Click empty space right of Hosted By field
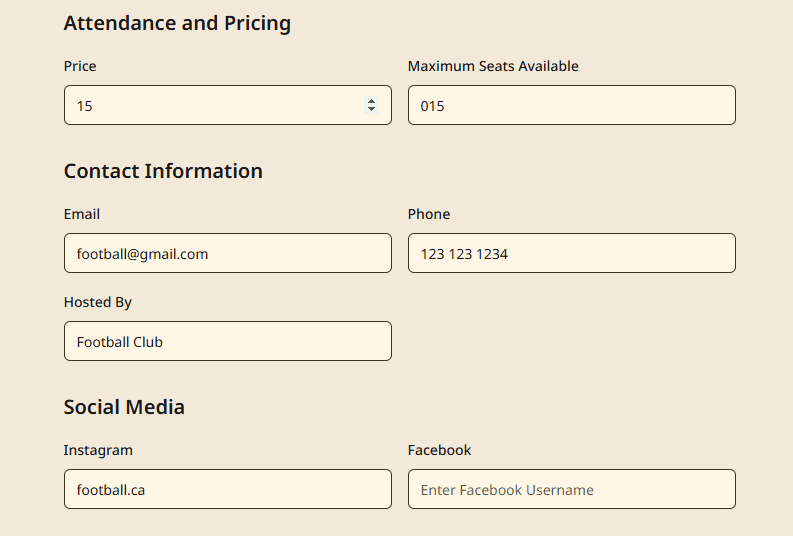Image resolution: width=793 pixels, height=536 pixels. [570, 341]
